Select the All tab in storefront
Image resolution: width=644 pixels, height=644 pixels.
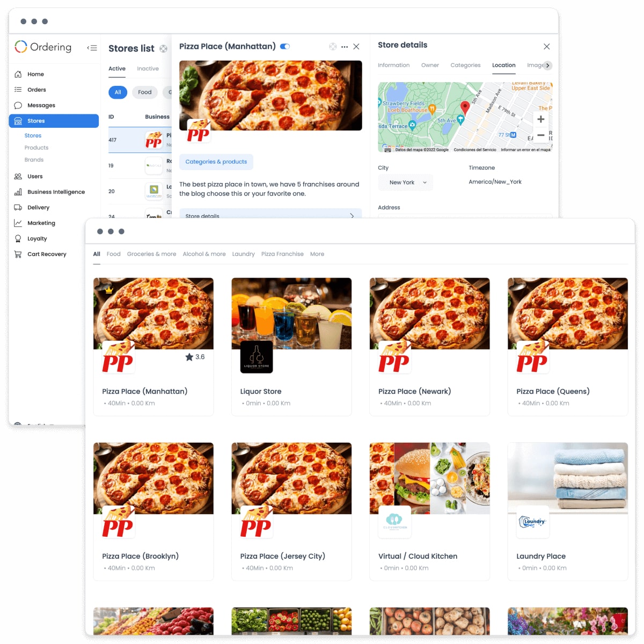point(97,254)
